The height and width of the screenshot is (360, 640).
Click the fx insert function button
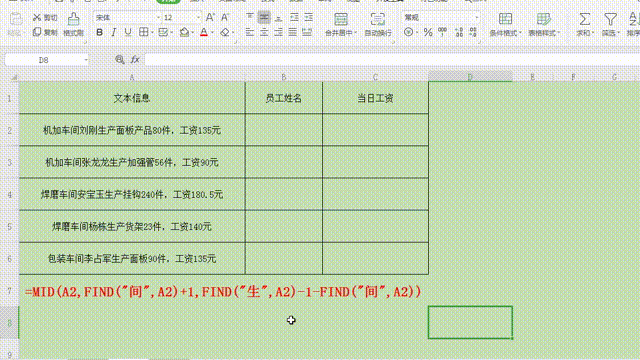(135, 60)
